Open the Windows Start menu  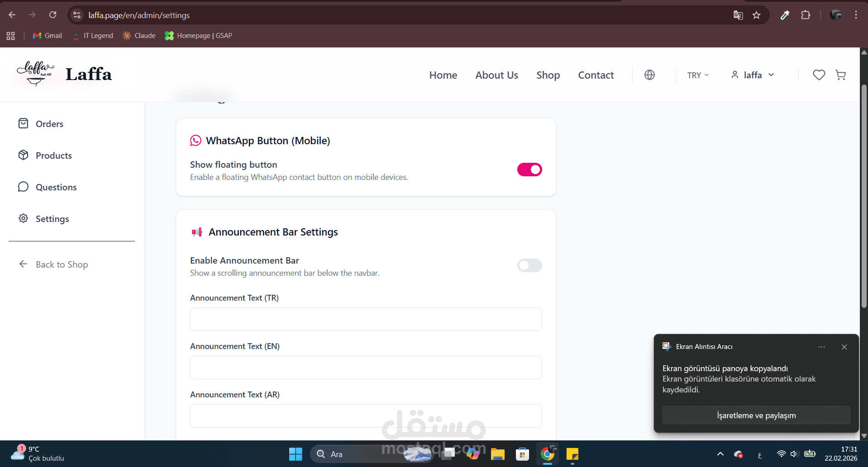[296, 454]
